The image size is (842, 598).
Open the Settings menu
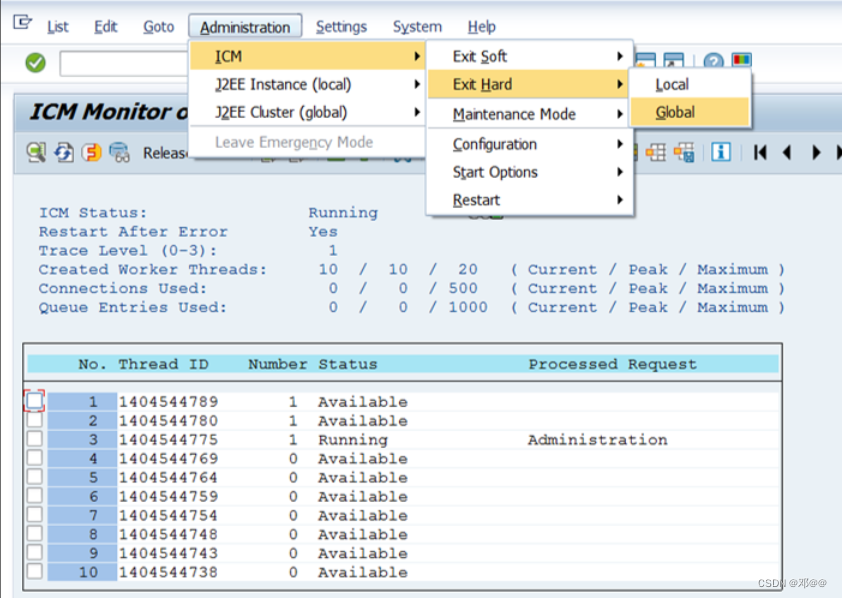point(342,27)
